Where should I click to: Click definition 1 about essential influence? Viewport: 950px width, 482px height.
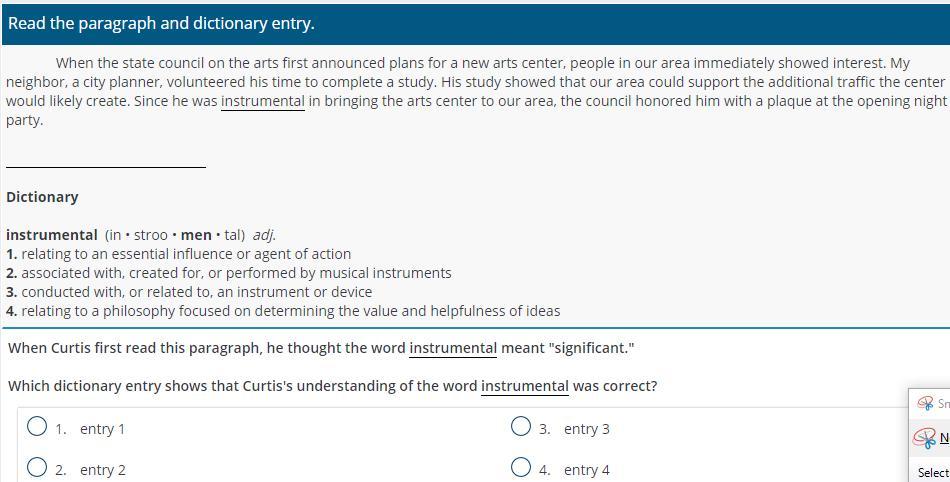click(179, 254)
